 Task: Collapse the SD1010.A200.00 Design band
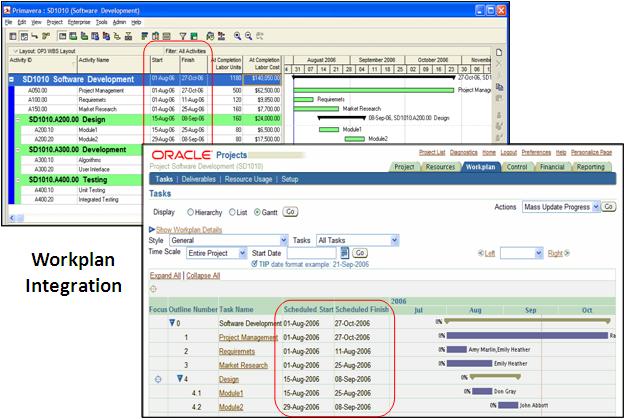point(18,119)
